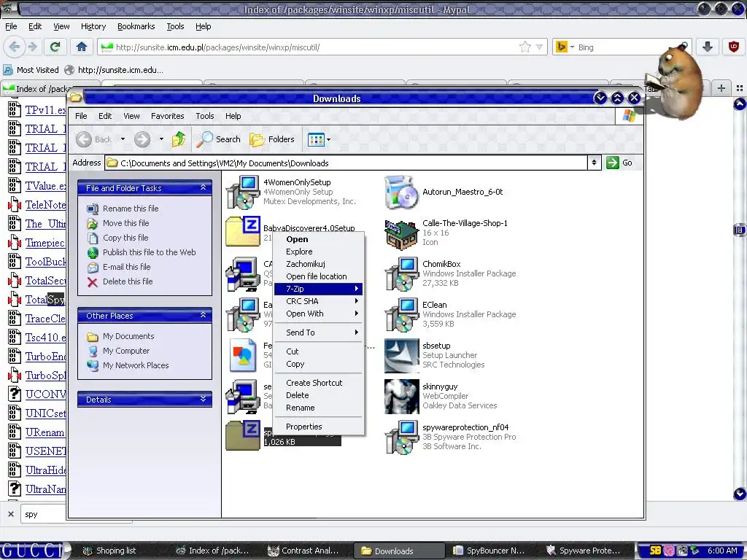Select Autorun_Maestro_6-0t file icon
This screenshot has width=747, height=560.
(x=402, y=192)
